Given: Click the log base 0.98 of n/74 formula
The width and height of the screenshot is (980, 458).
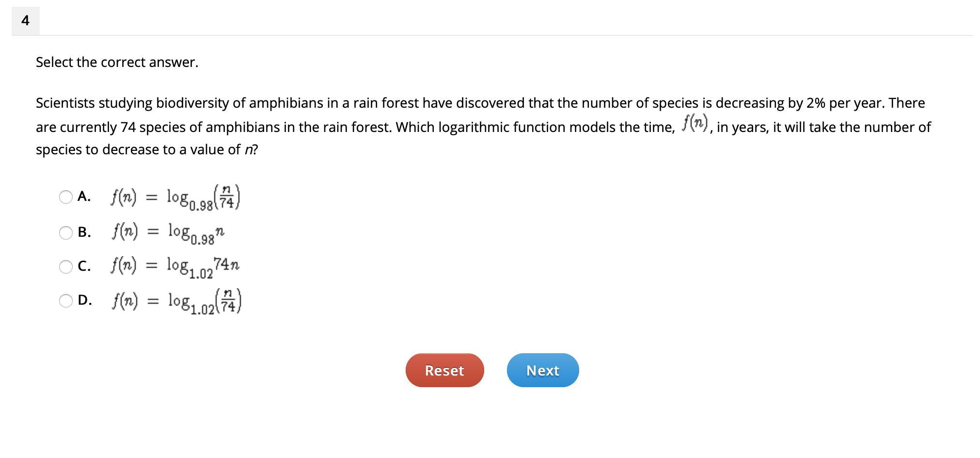Looking at the screenshot, I should click(175, 197).
